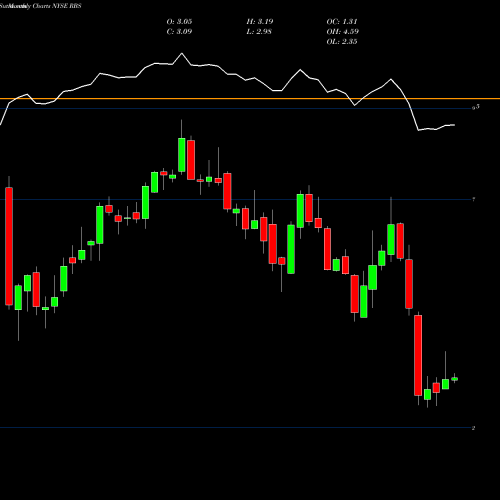Image resolution: width=500 pixels, height=500 pixels.
Task: Select the close value 'C: 3.09'
Action: (x=179, y=32)
